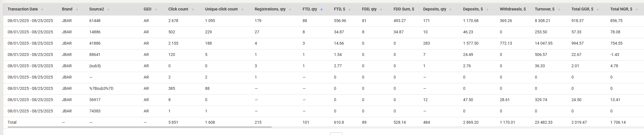The image size is (644, 135).
Task: Select Source2 cell 61448
Action: (95, 21)
